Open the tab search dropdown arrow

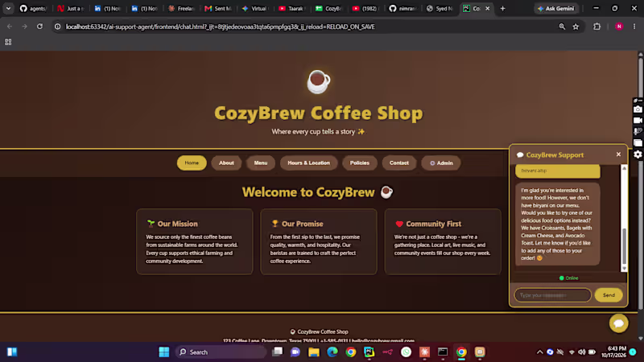click(x=8, y=8)
